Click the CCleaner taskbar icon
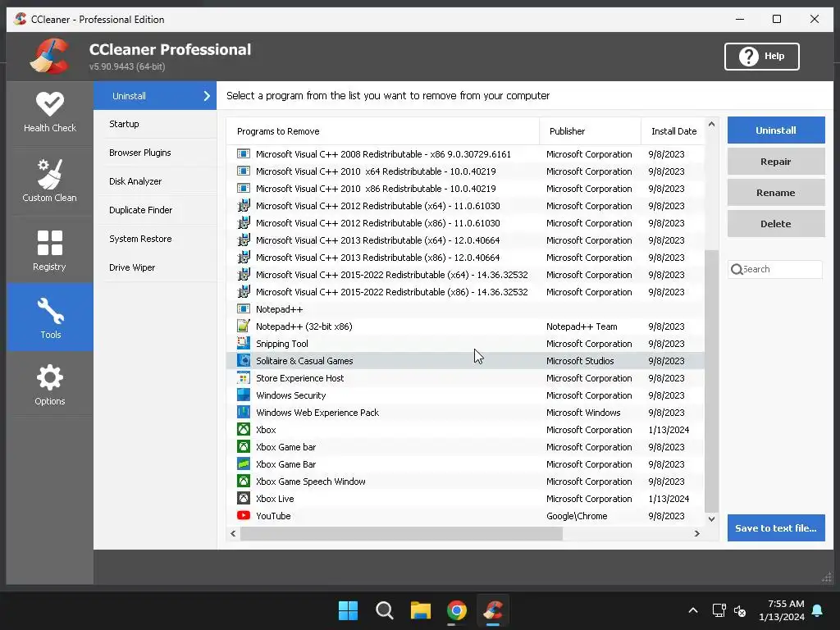This screenshot has height=630, width=840. point(493,610)
